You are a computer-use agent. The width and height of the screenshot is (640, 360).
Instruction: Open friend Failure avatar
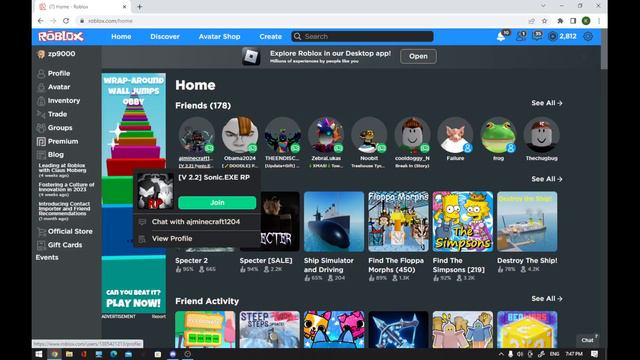click(455, 135)
